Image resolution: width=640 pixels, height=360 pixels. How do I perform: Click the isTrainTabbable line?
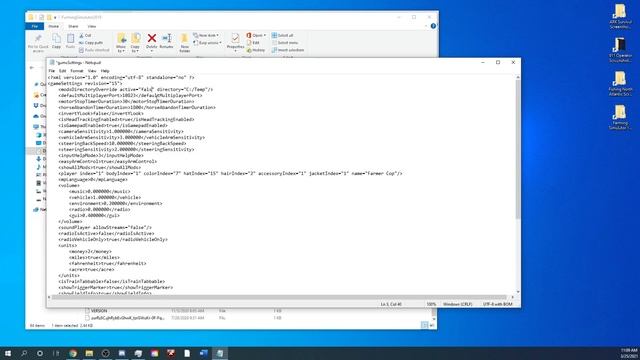pyautogui.click(x=111, y=282)
